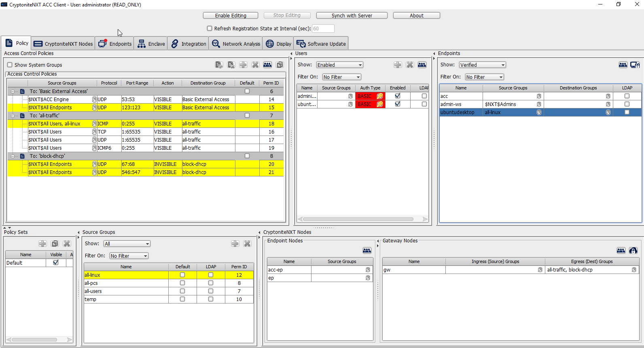
Task: Toggle Refresh Registration State at Interval checkbox
Action: tap(210, 28)
